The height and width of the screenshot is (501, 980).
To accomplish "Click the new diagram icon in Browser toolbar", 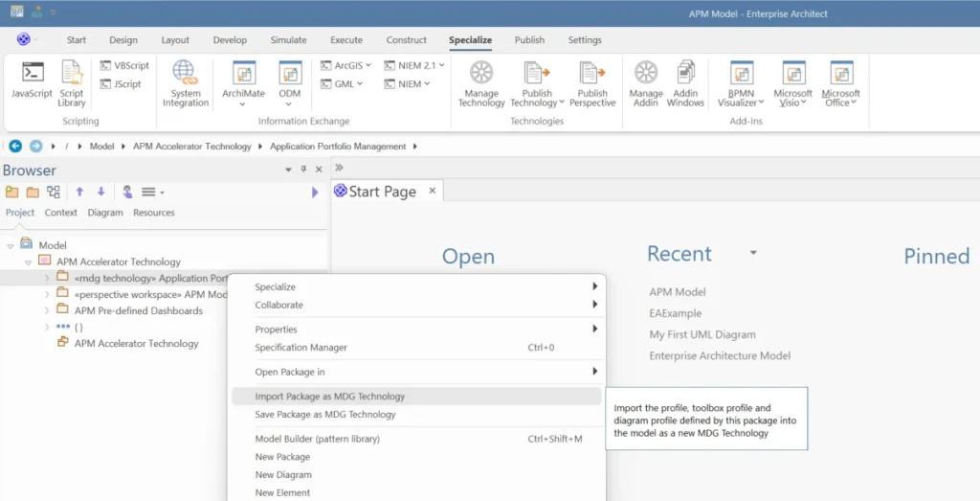I will pos(54,192).
